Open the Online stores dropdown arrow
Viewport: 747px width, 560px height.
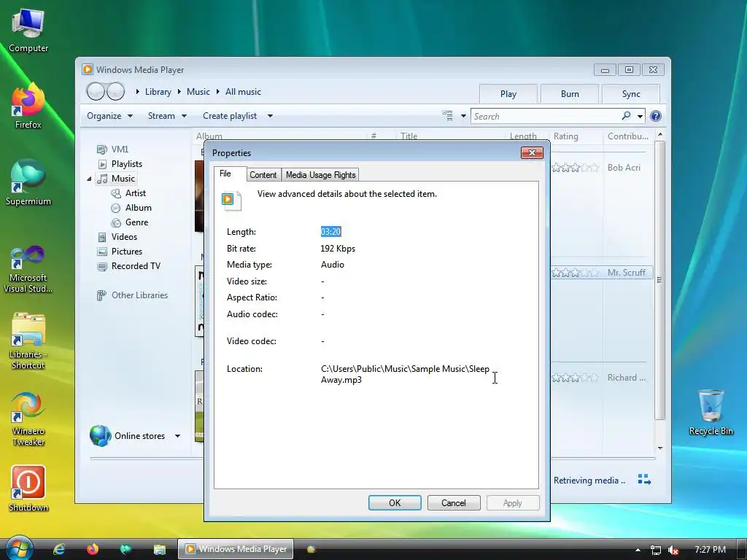coord(177,436)
